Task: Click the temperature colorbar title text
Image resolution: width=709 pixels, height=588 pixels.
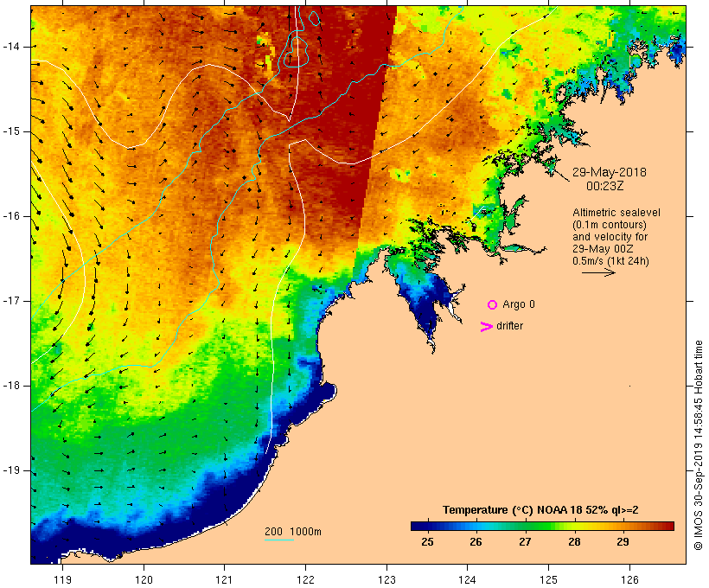Action: (540, 510)
